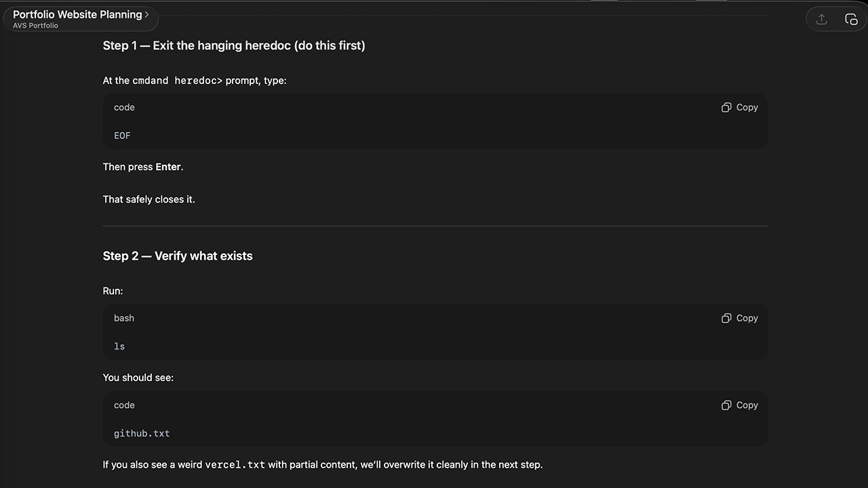Click the bash language label
868x488 pixels.
pyautogui.click(x=124, y=318)
